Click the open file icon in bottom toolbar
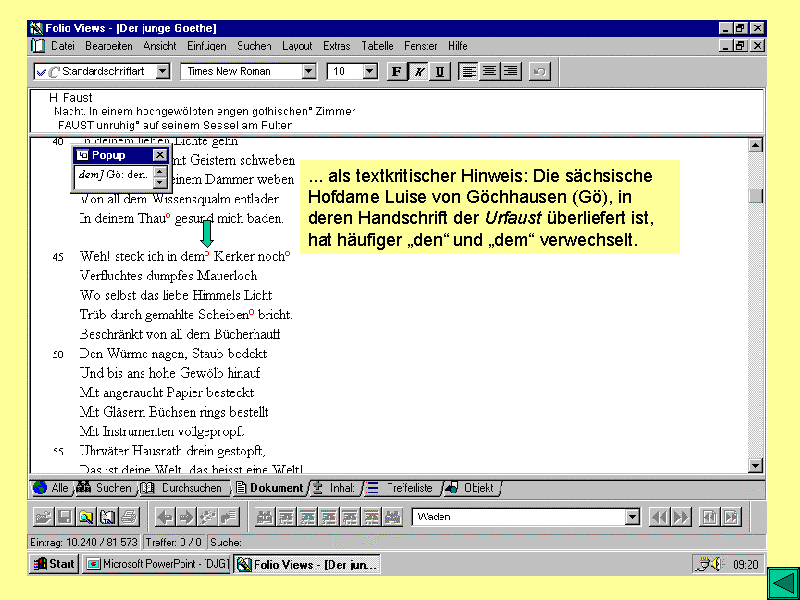Image resolution: width=800 pixels, height=600 pixels. 43,517
